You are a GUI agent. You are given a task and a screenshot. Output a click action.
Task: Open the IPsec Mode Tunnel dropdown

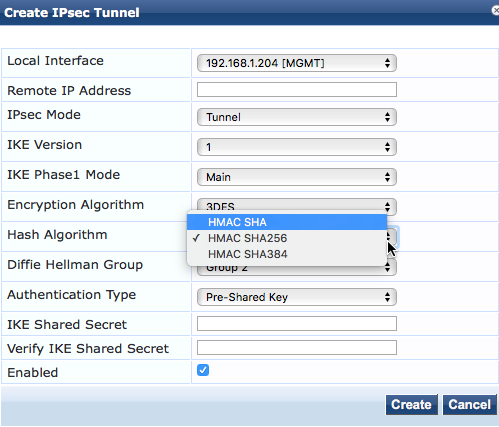click(297, 117)
